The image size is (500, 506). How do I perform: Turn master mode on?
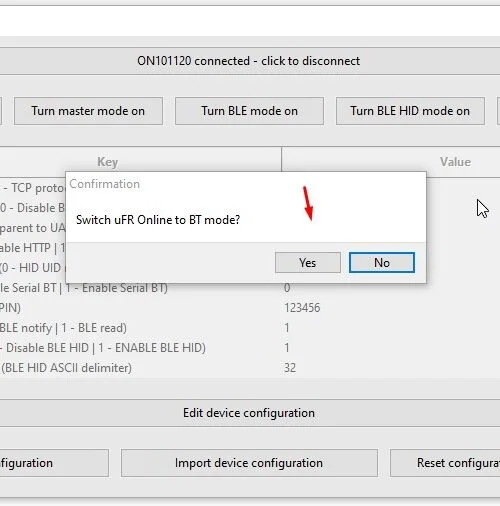tap(88, 111)
